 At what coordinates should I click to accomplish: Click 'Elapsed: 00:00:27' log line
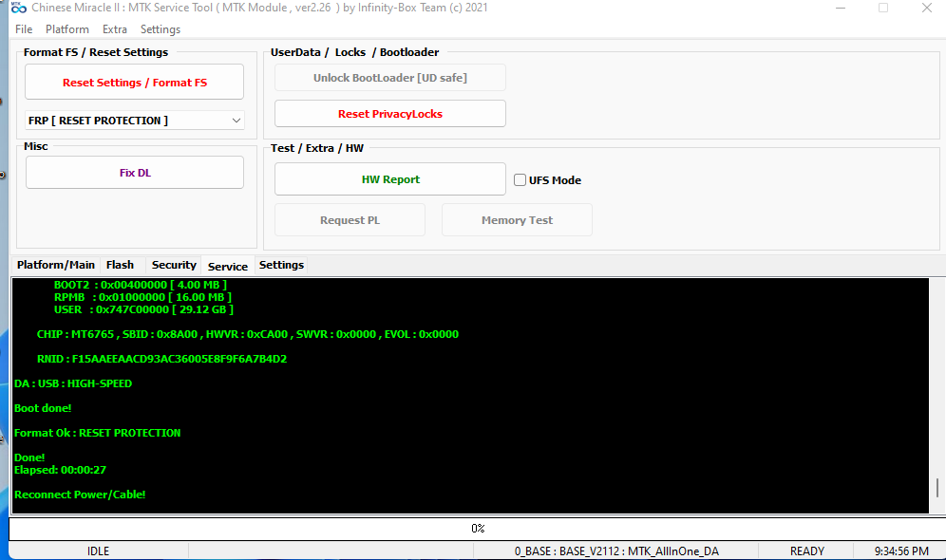pos(60,470)
